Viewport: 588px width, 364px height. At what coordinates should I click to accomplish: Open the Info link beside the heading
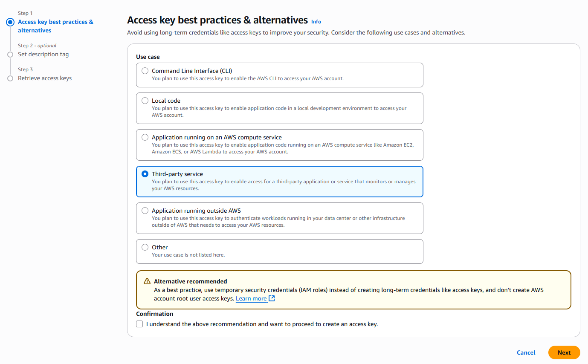coord(316,22)
